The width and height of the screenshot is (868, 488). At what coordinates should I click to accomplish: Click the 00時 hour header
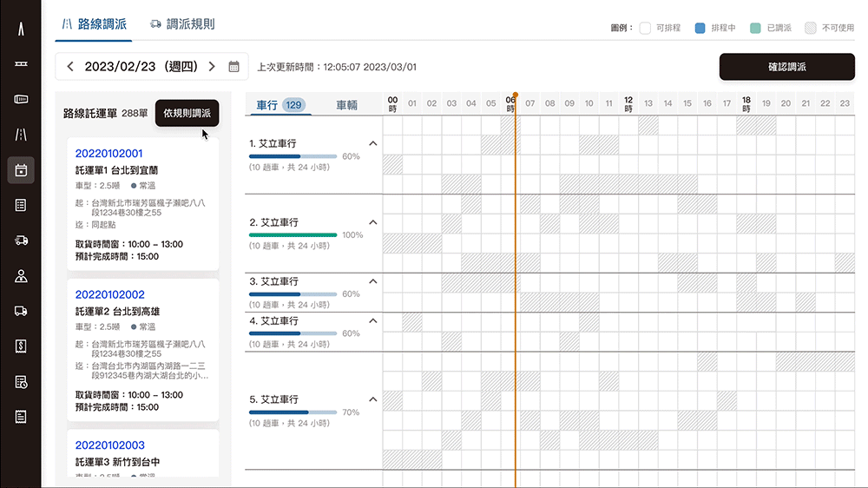(x=392, y=104)
